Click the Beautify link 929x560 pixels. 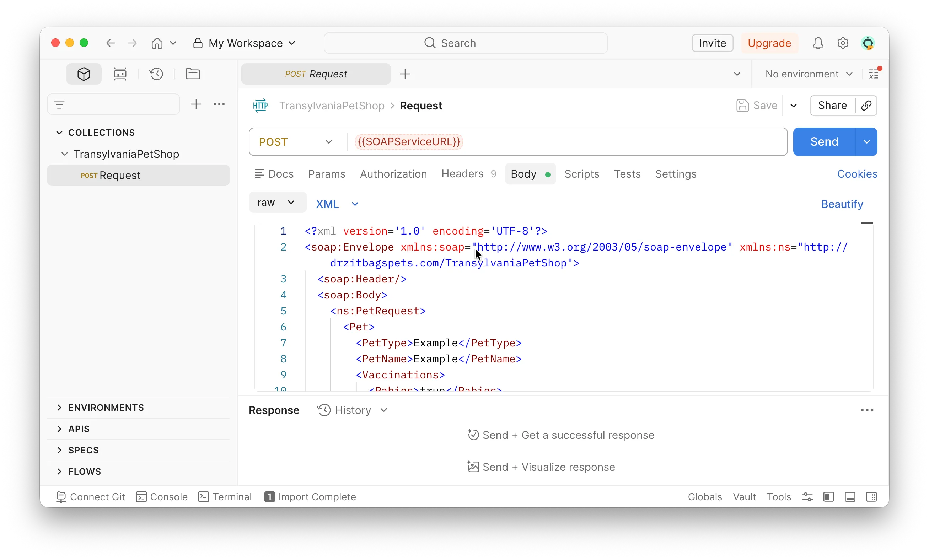pyautogui.click(x=842, y=204)
